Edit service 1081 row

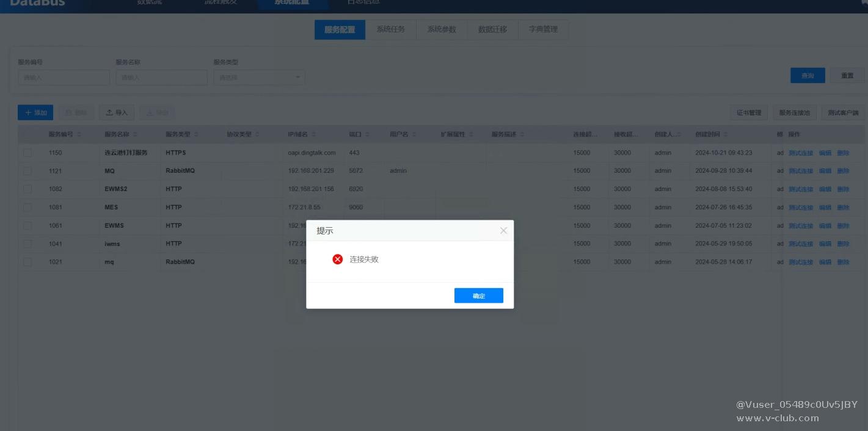tap(825, 208)
